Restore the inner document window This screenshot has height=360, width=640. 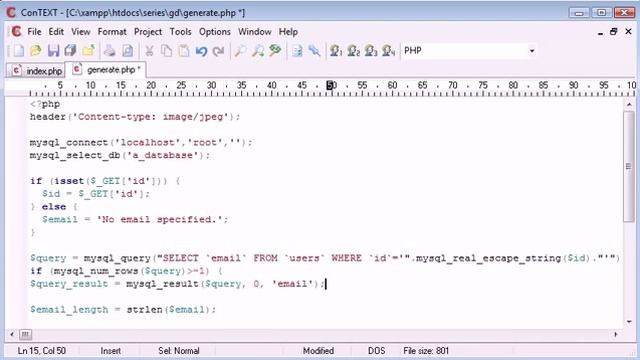tap(613, 31)
